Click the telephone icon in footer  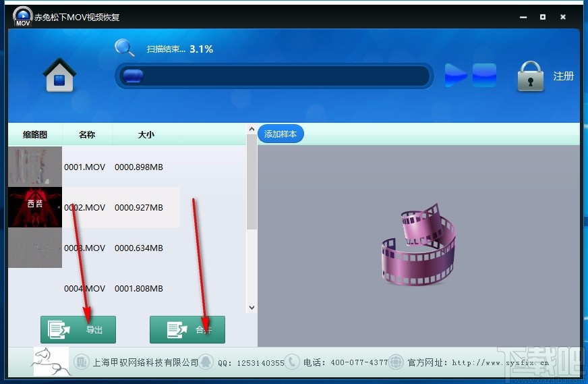point(292,362)
